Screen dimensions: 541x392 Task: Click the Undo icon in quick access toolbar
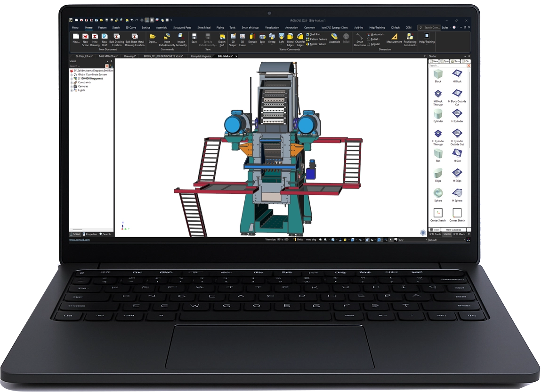tap(132, 20)
